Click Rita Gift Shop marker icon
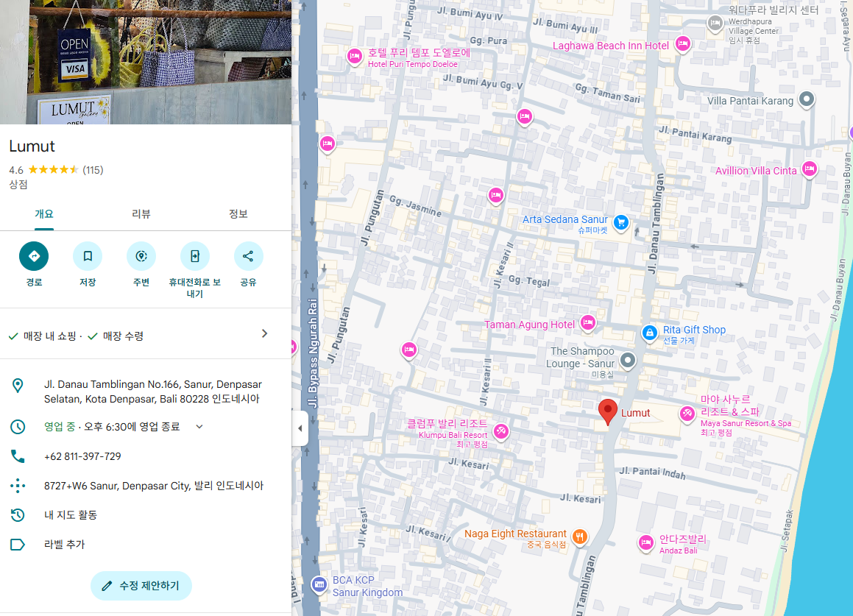This screenshot has width=853, height=616. (650, 333)
